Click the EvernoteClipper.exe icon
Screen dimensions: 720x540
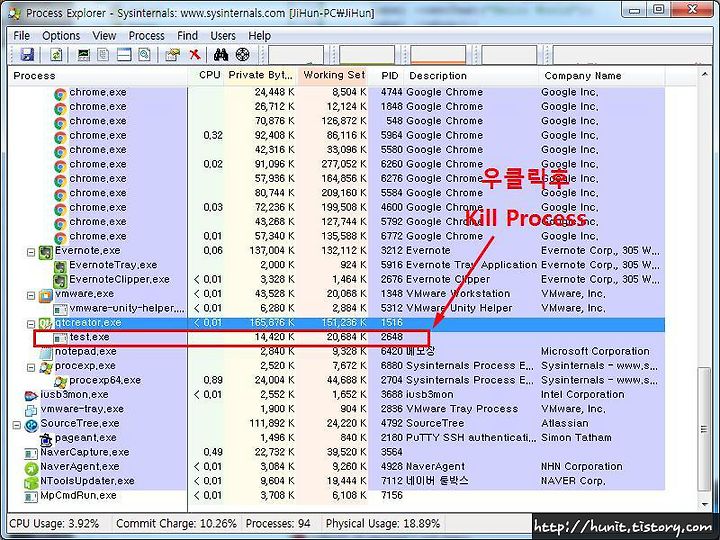[x=60, y=281]
